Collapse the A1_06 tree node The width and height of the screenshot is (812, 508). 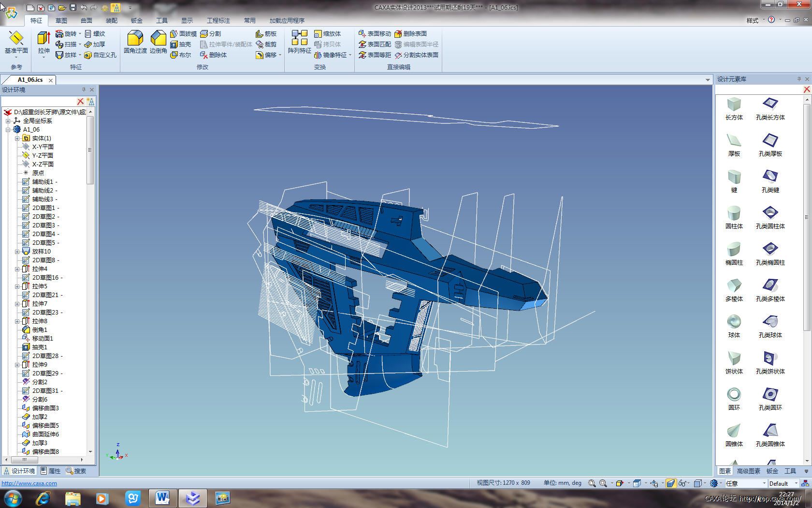click(x=8, y=130)
